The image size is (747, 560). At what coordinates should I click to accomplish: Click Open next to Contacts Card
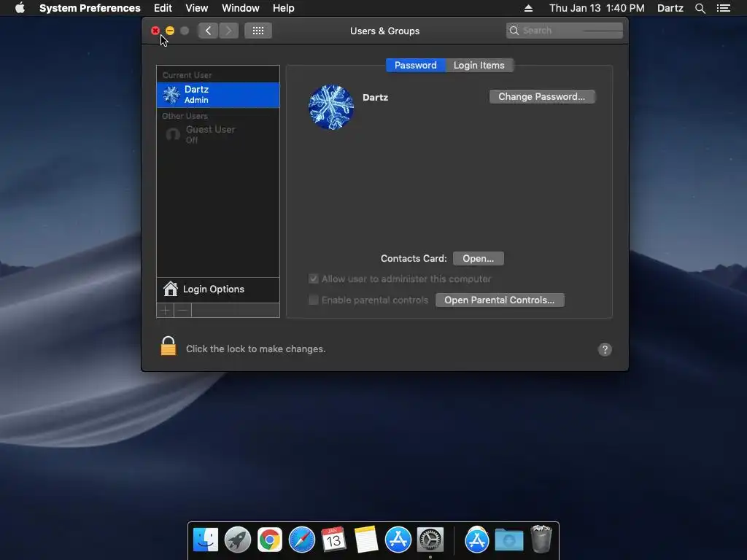[x=479, y=259]
